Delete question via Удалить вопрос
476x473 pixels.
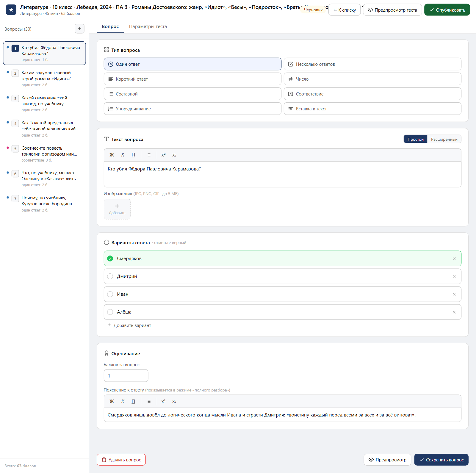click(121, 460)
